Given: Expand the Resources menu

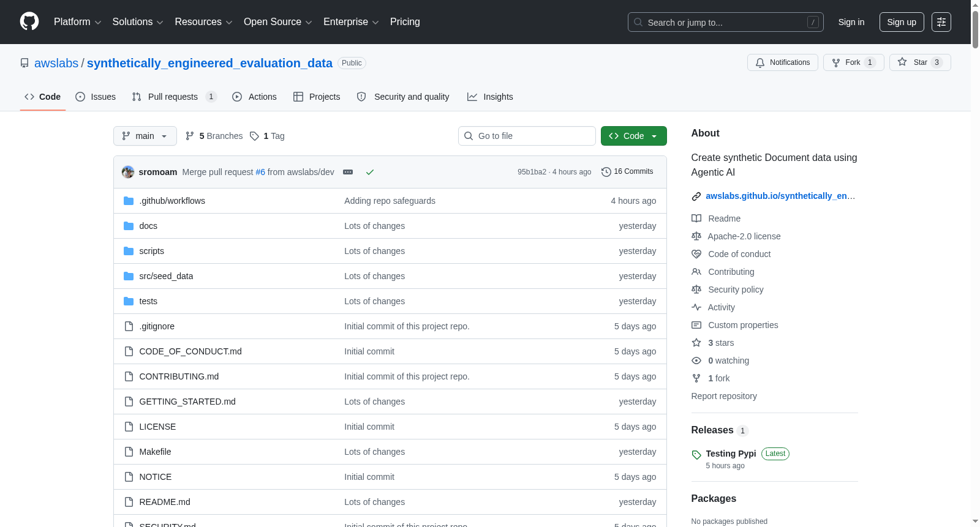Looking at the screenshot, I should pos(203,22).
